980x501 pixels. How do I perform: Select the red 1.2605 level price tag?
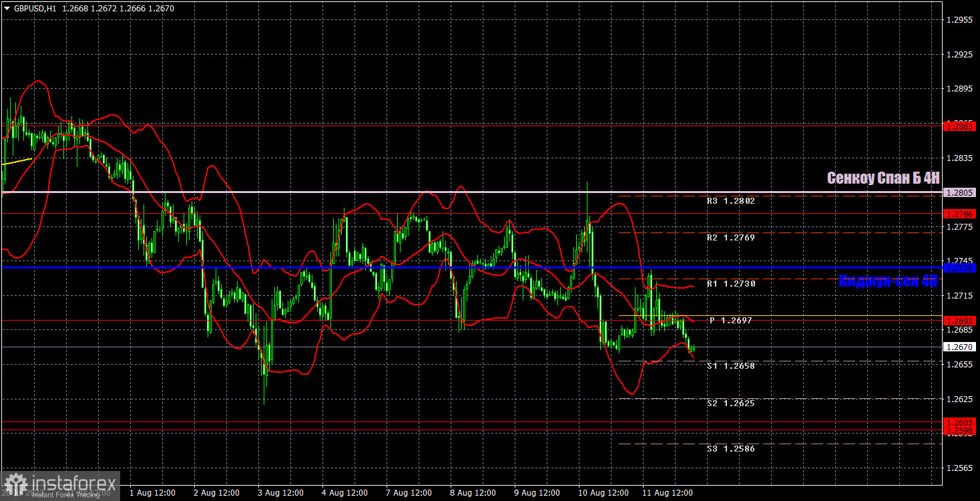tap(961, 422)
